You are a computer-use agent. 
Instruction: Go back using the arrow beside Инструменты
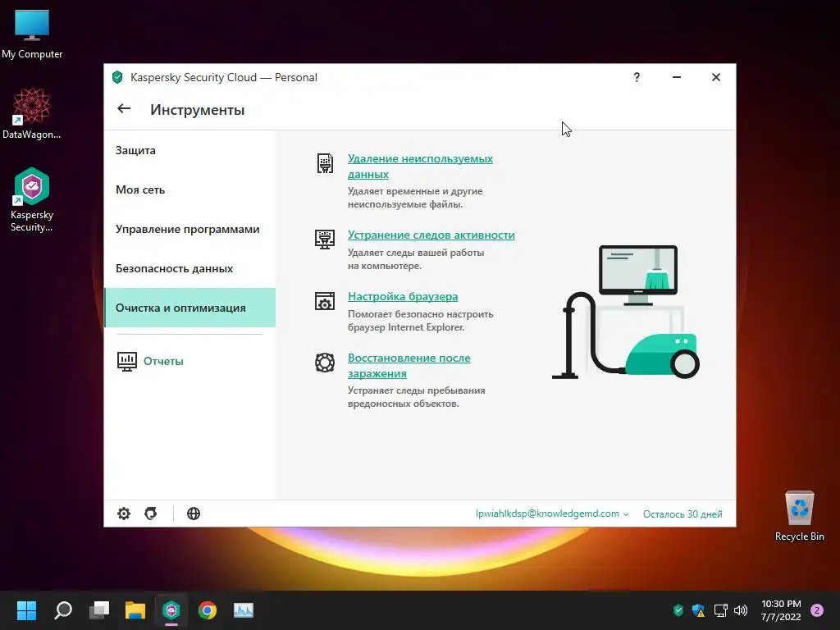pos(124,109)
